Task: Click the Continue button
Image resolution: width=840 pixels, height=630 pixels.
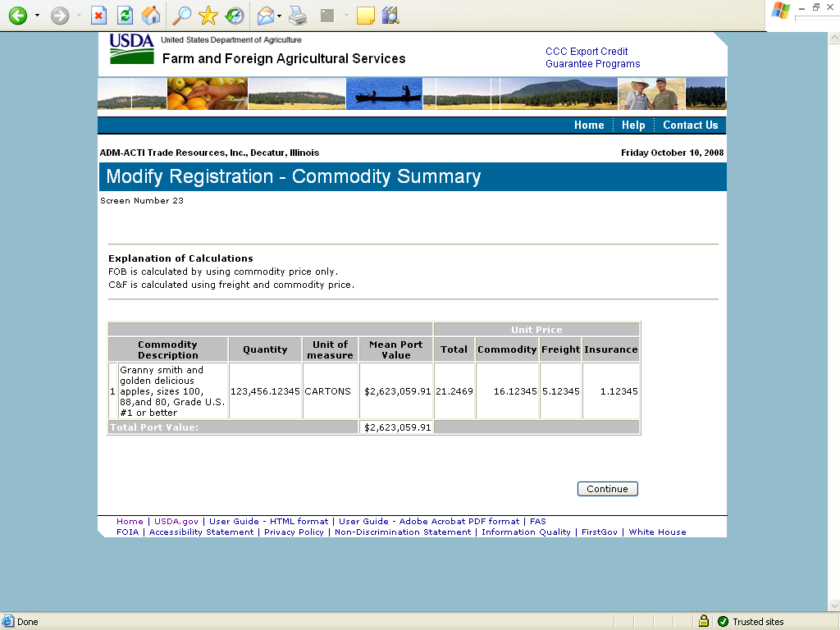Action: click(x=608, y=489)
